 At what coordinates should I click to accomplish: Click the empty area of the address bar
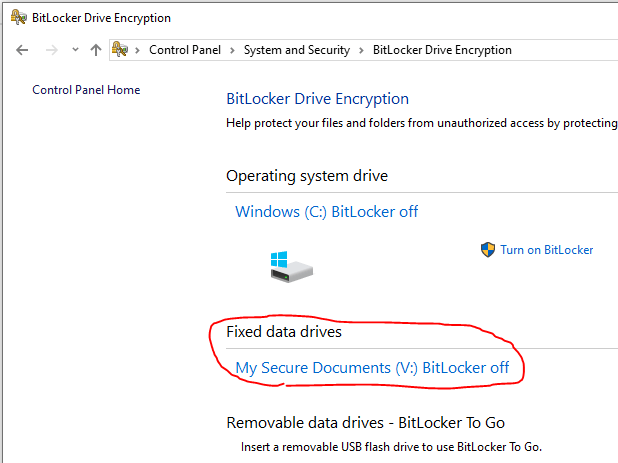[x=570, y=50]
